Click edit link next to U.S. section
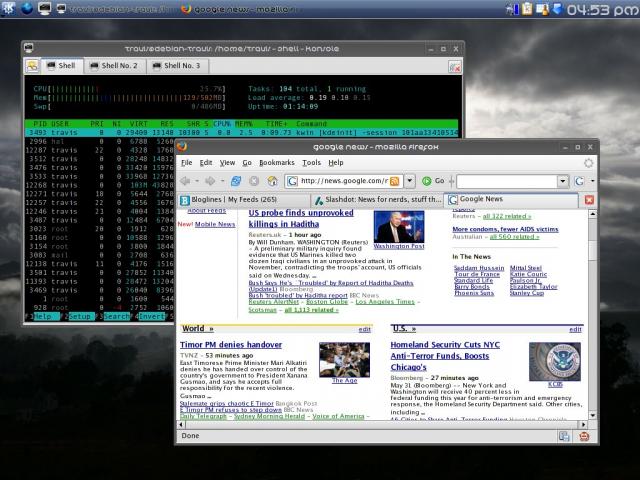The height and width of the screenshot is (480, 640). pyautogui.click(x=575, y=329)
